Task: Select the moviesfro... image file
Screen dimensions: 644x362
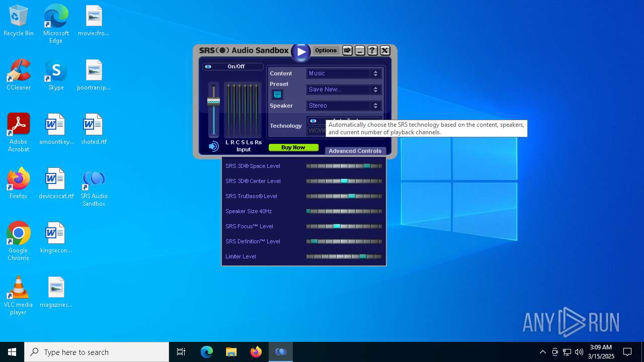Action: pos(94,21)
